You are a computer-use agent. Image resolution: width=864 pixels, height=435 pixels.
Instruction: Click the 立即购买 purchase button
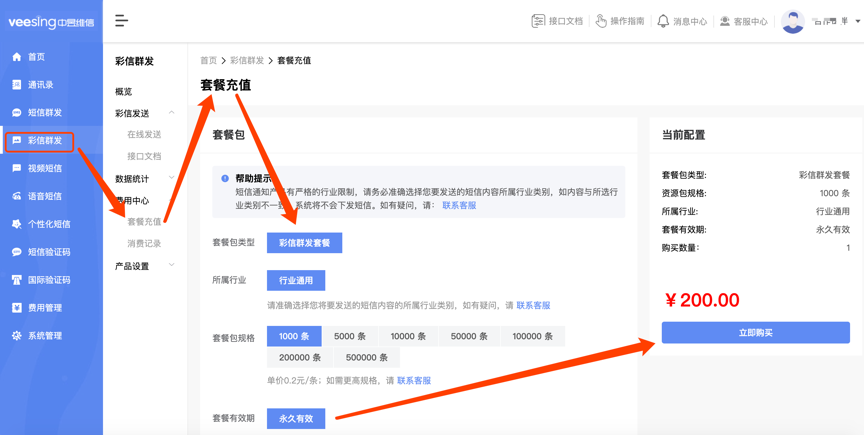click(x=755, y=333)
